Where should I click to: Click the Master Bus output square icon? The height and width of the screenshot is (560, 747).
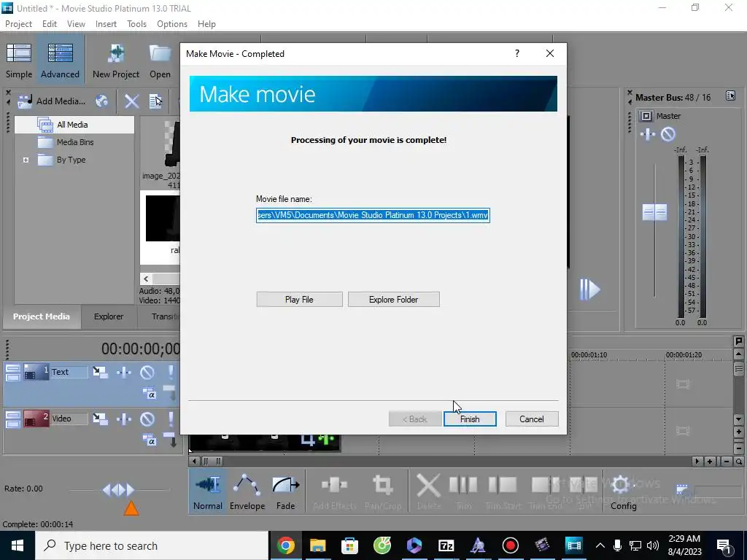tap(646, 116)
